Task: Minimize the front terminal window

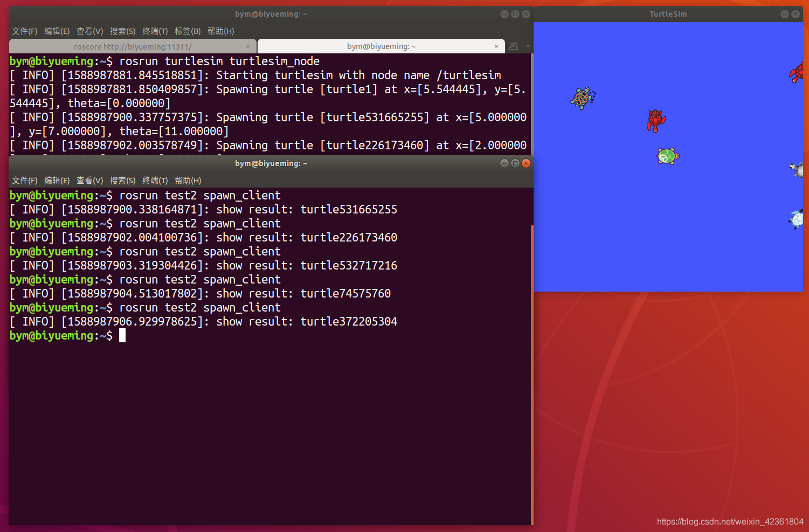Action: point(504,163)
